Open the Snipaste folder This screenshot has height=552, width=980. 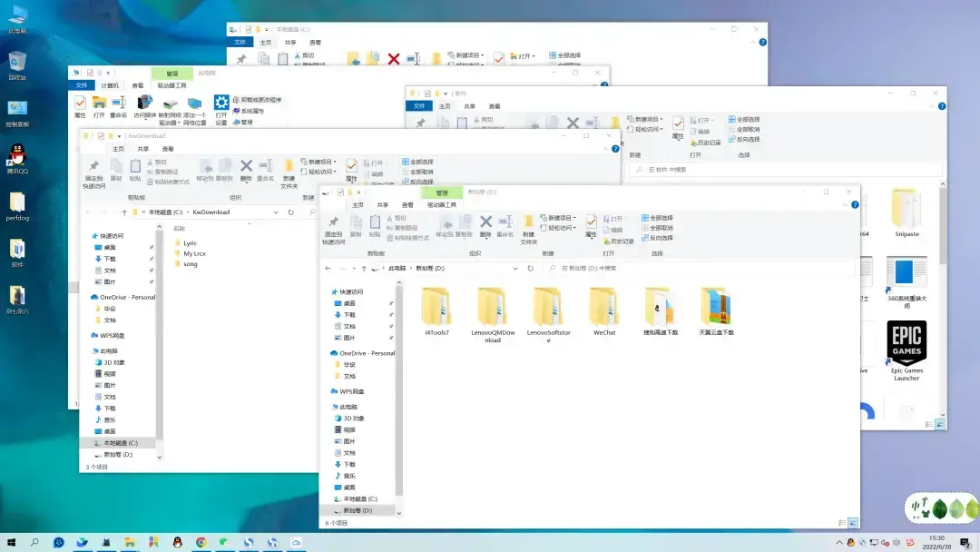906,209
